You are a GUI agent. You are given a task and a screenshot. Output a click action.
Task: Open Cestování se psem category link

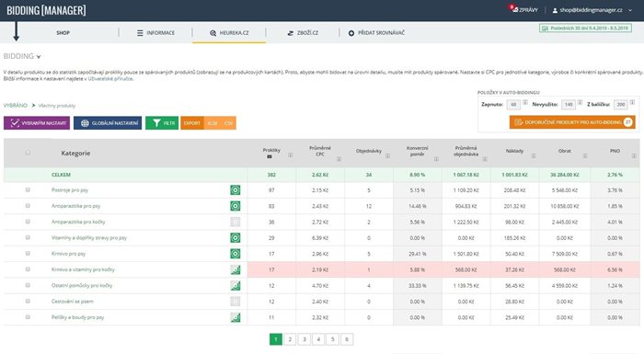[x=73, y=302]
